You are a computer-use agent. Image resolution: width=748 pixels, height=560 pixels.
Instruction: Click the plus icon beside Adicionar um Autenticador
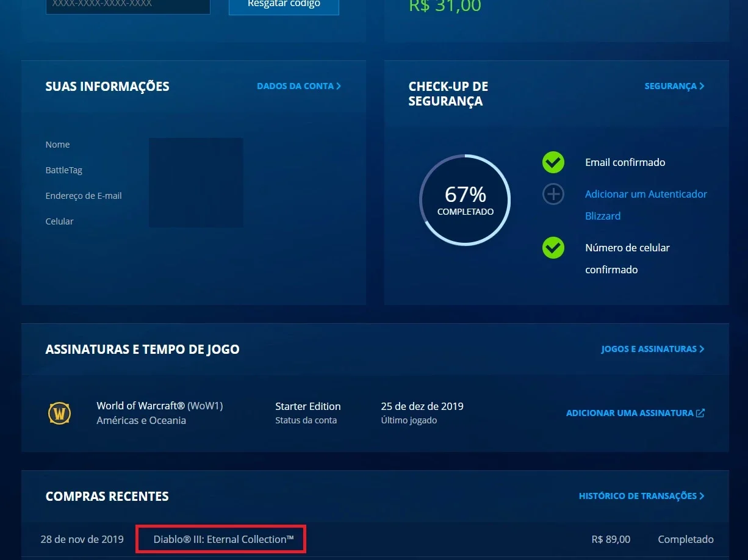click(553, 194)
